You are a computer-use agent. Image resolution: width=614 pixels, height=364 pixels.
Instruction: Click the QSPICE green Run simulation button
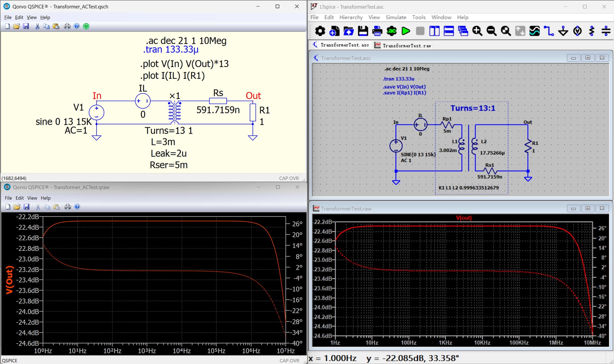(x=86, y=26)
